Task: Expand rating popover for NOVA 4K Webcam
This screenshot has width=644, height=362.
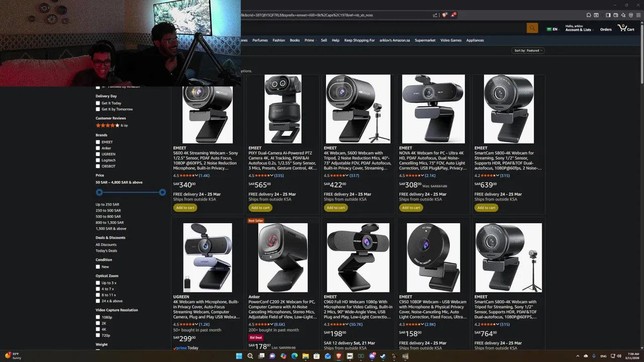Action: 422,175
